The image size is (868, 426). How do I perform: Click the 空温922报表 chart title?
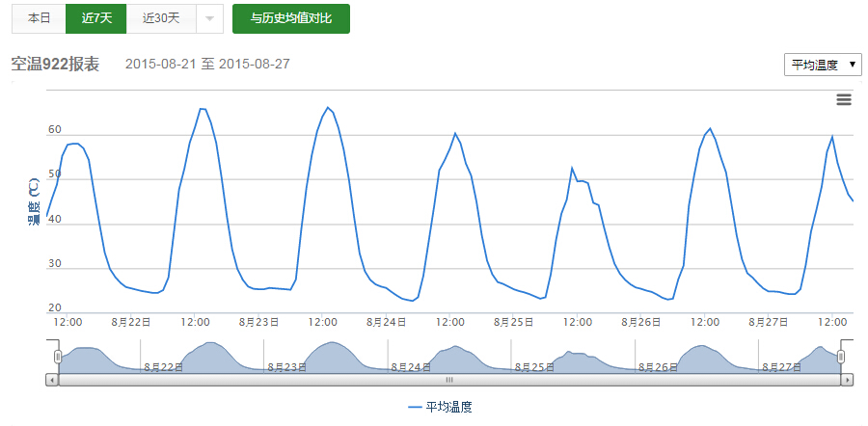click(55, 65)
